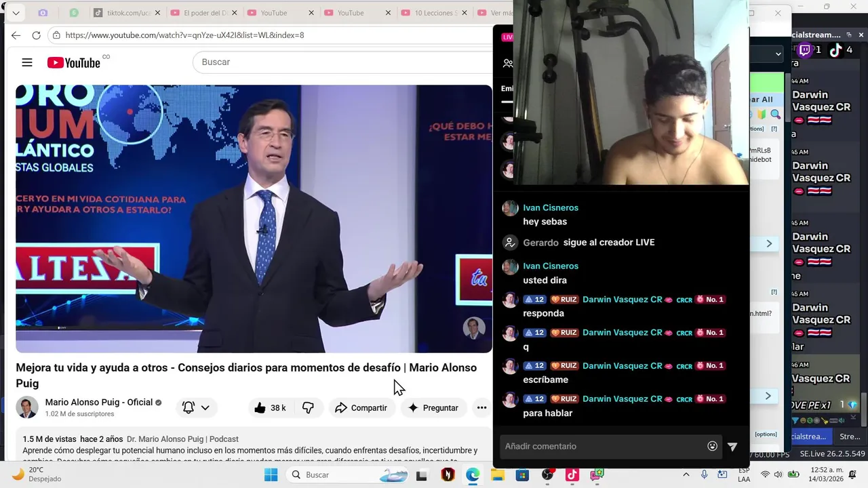The width and height of the screenshot is (868, 488).
Task: Open 'Dr. Mario Alonso Puig | Podcast' link
Action: click(182, 439)
